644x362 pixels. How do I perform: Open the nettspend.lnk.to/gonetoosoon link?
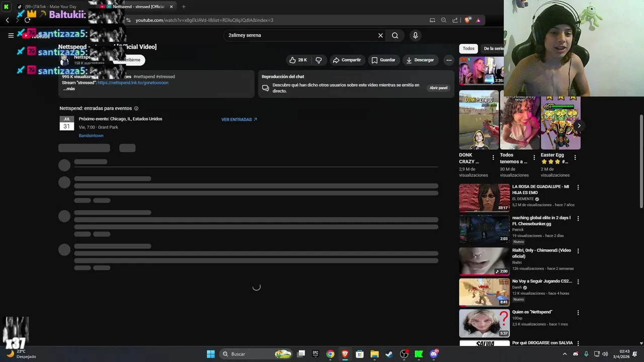tap(133, 82)
